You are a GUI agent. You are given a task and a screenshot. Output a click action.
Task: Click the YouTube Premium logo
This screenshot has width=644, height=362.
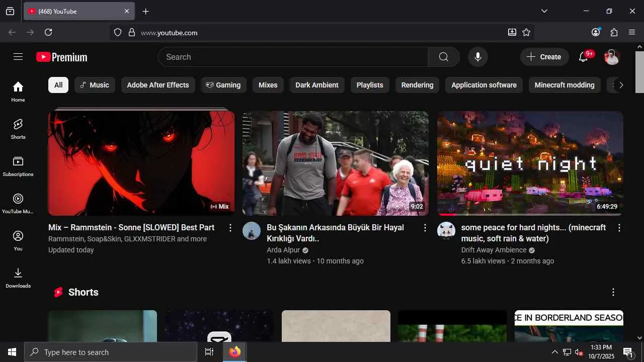[x=62, y=57]
